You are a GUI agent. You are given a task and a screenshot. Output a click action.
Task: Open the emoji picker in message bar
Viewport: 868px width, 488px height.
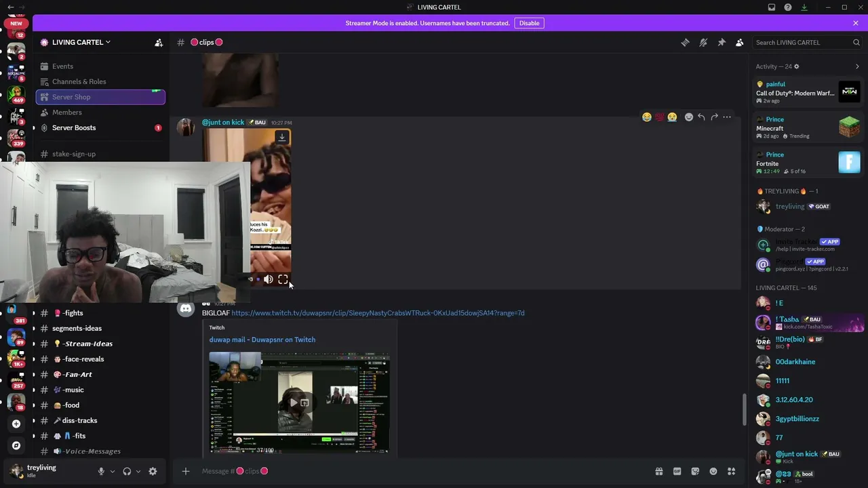(713, 471)
